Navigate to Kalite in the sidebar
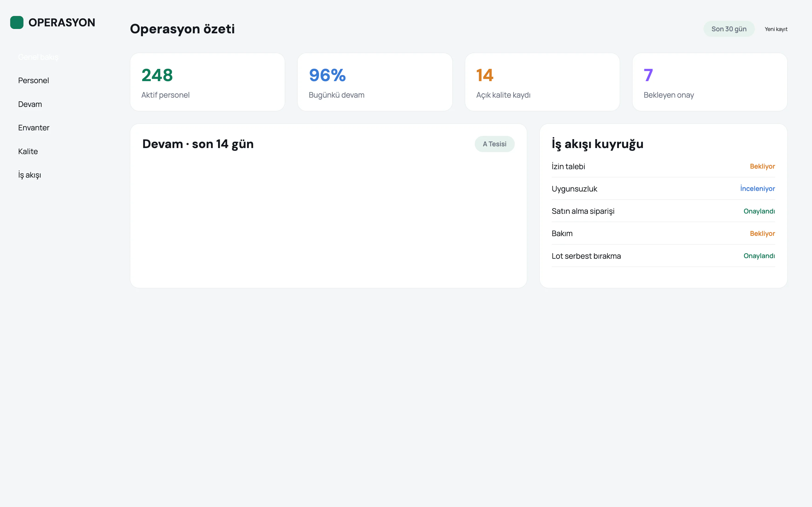Screen dimensions: 812x507 (x=28, y=152)
